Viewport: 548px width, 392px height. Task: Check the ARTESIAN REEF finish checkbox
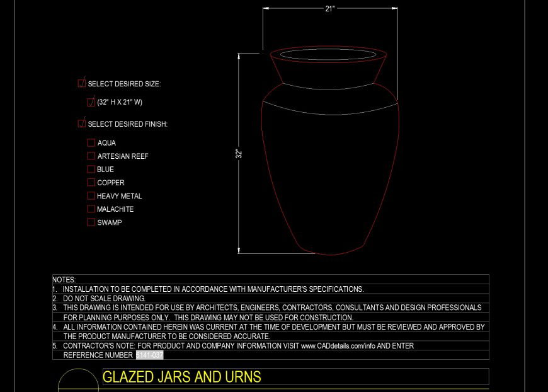(91, 156)
